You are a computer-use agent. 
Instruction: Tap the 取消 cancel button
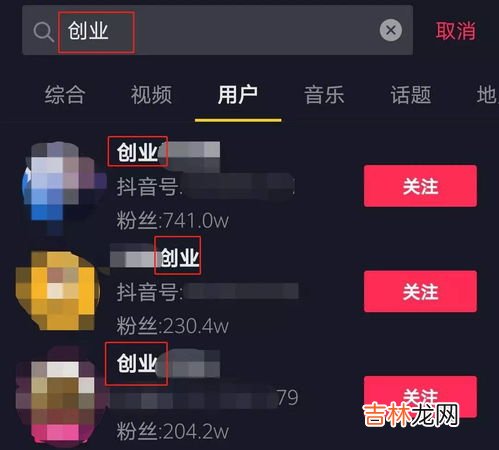[456, 31]
